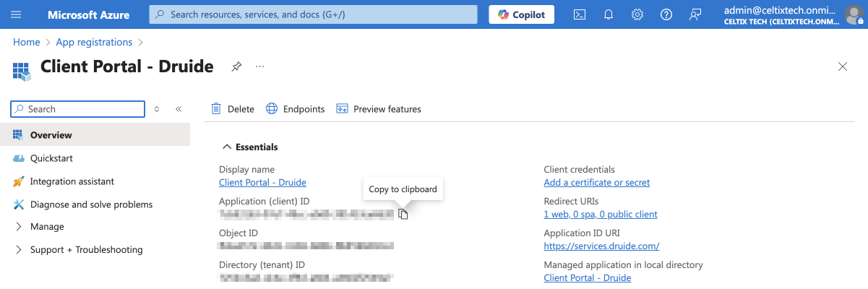Open Integration assistant in sidebar
Screen dimensions: 868x289
(x=72, y=181)
